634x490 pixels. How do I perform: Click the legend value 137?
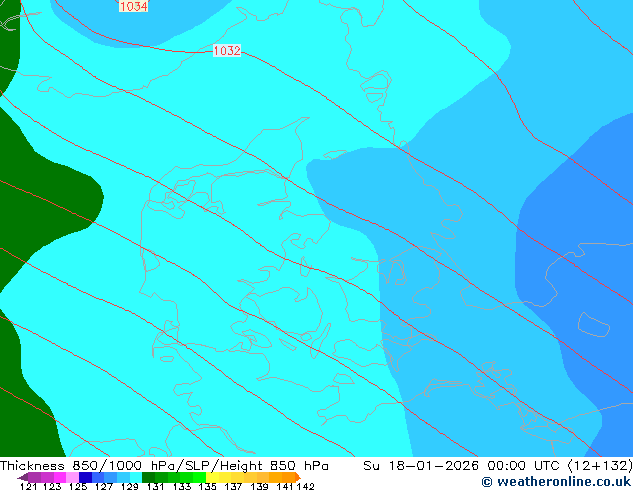tap(233, 486)
